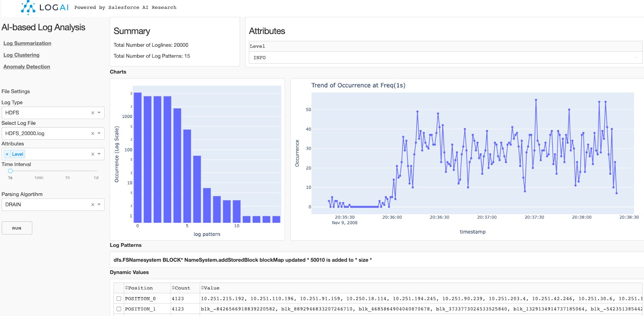
Task: Clear the HDFS log type selection
Action: coord(93,113)
